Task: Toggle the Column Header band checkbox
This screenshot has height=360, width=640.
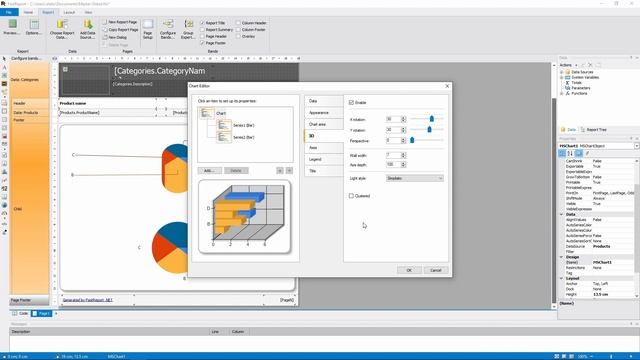Action: click(x=238, y=23)
